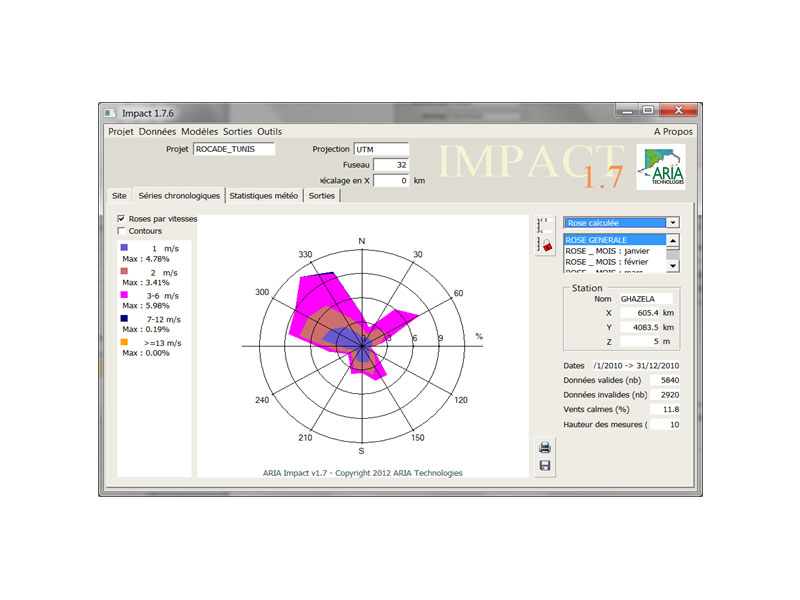Click the 'Max : 5.98%' legend text
The image size is (800, 600).
[146, 306]
